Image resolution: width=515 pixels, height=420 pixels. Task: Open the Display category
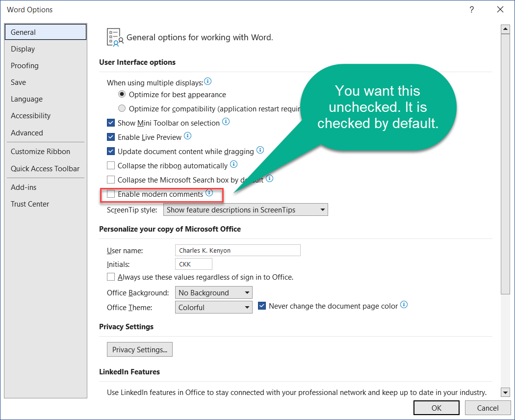[46, 49]
